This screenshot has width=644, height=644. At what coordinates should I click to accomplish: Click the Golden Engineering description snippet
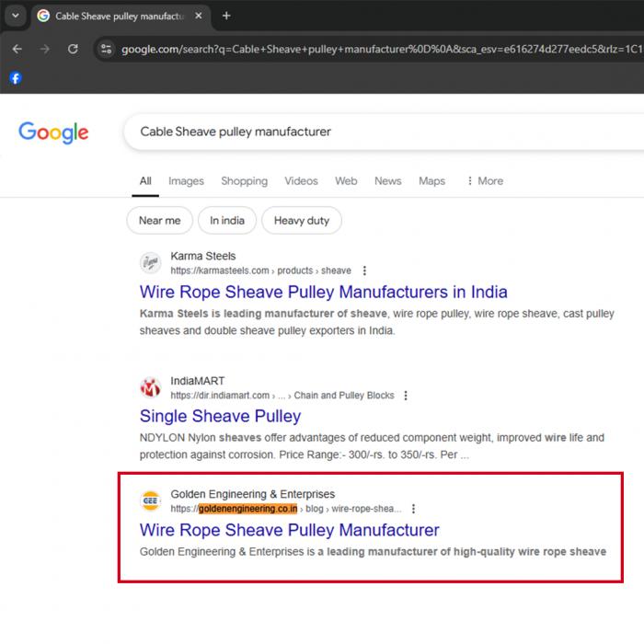[x=373, y=552]
